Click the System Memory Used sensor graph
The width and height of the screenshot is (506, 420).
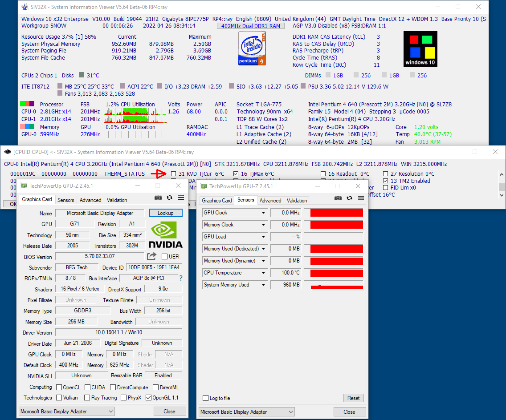334,285
